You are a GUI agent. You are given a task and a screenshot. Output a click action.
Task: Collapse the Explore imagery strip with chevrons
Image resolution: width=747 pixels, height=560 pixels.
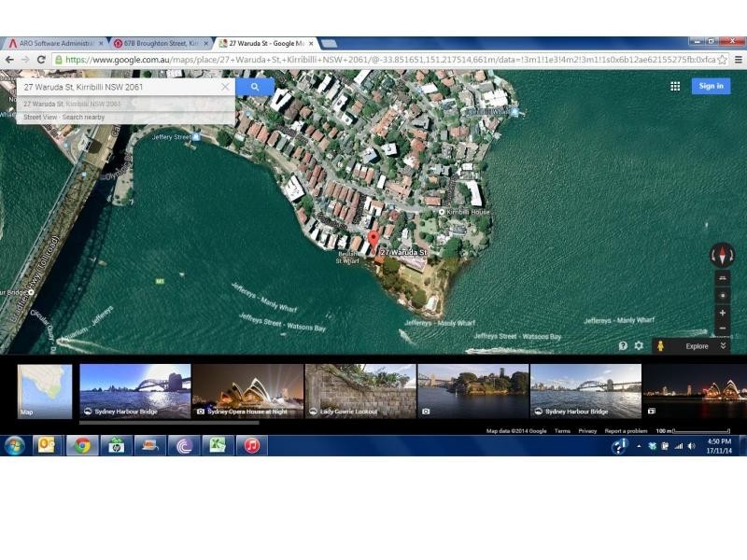coord(723,346)
